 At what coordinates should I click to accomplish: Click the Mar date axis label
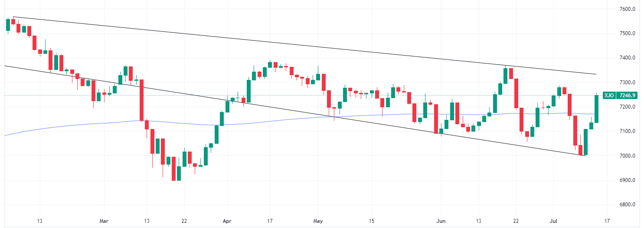coord(104,220)
